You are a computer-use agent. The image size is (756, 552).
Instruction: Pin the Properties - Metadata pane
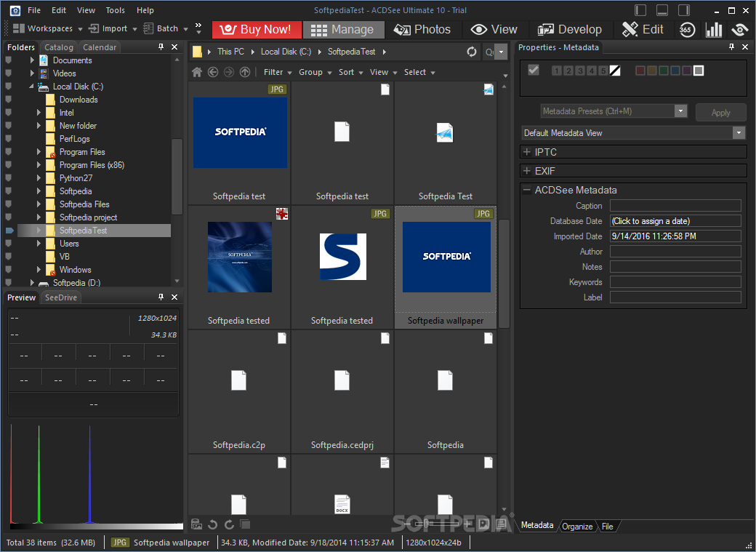coord(731,47)
